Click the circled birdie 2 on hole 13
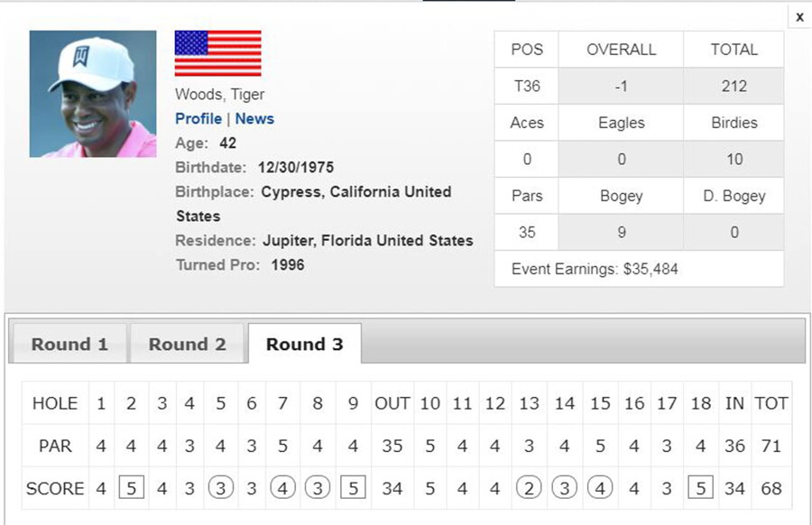812x525 pixels. tap(529, 488)
